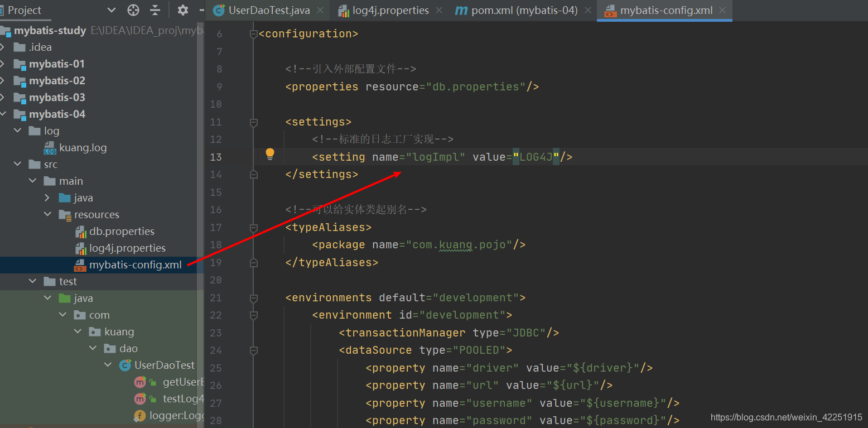
Task: Switch to pom.xml (mybatis-04) tab
Action: click(524, 10)
